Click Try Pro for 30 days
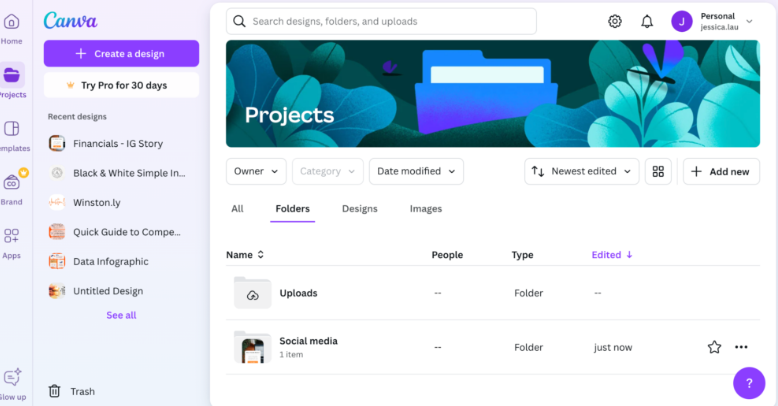Image resolution: width=778 pixels, height=406 pixels. pyautogui.click(x=122, y=85)
